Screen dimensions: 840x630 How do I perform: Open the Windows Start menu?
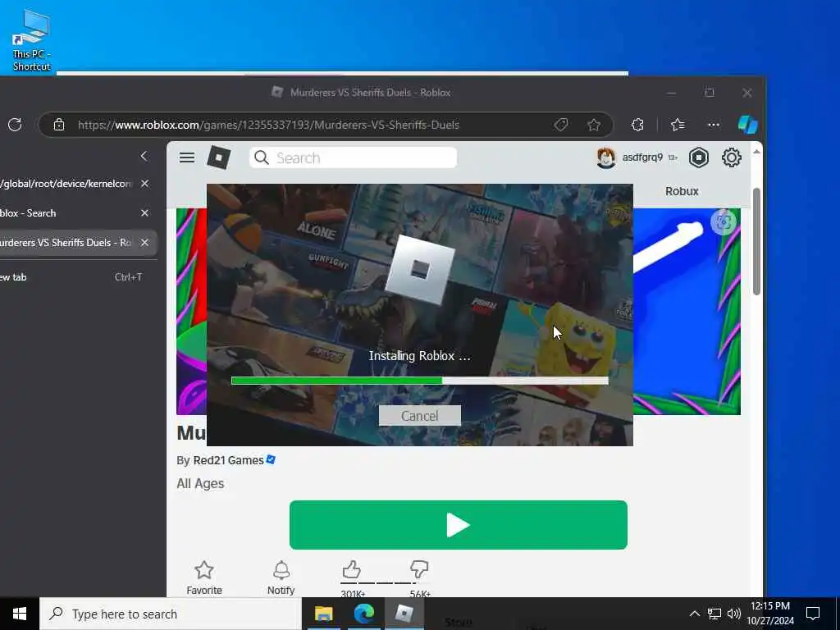click(x=20, y=614)
